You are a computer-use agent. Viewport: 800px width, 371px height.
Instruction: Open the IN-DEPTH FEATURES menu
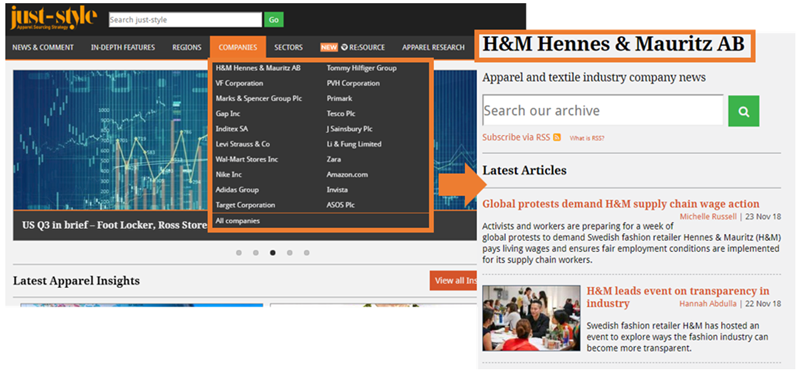[123, 47]
